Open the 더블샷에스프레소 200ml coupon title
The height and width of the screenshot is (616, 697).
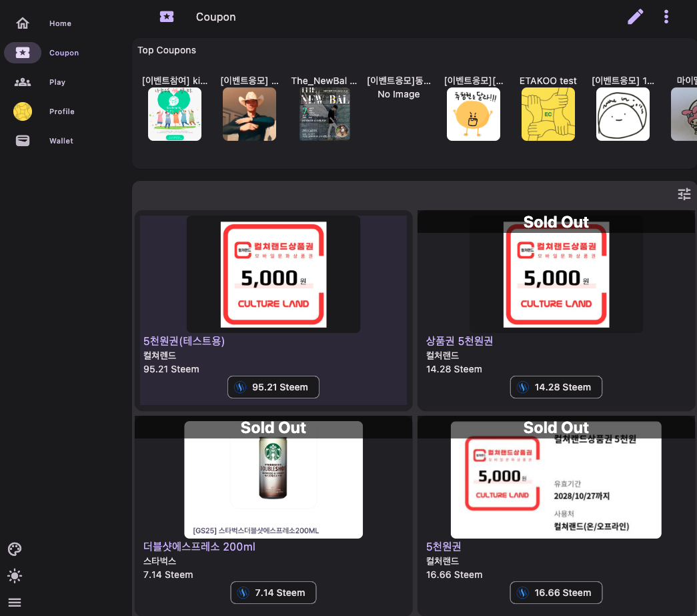tap(199, 546)
